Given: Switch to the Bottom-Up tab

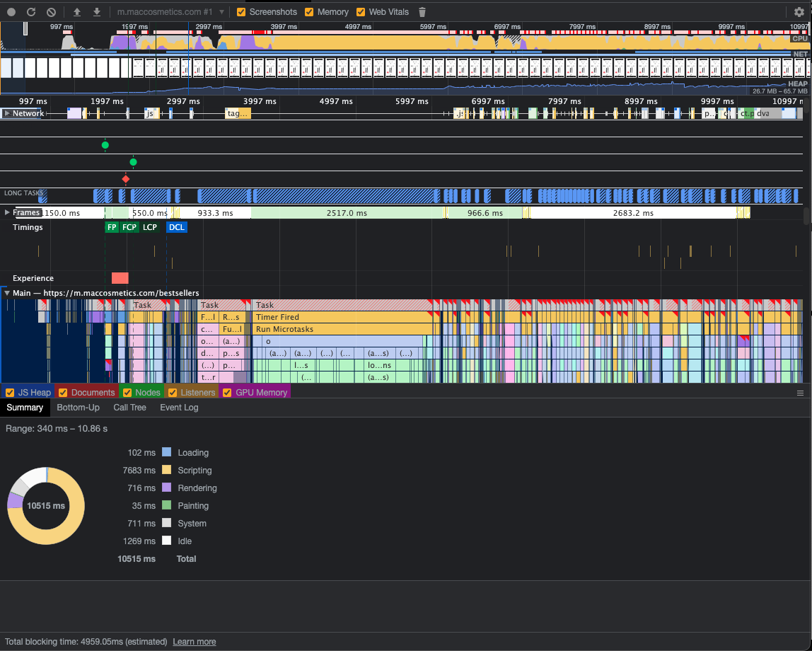Looking at the screenshot, I should click(79, 408).
